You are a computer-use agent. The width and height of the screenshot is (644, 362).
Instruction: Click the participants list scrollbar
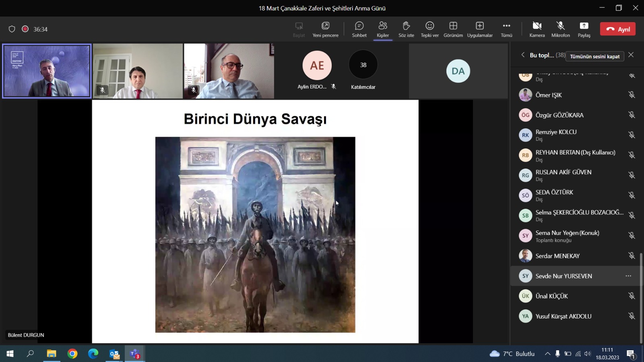[641, 298]
